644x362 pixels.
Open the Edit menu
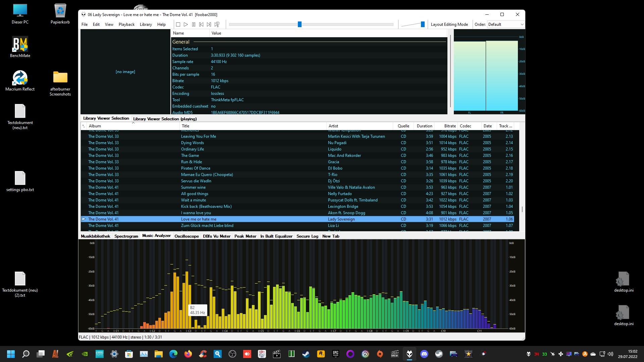(96, 24)
